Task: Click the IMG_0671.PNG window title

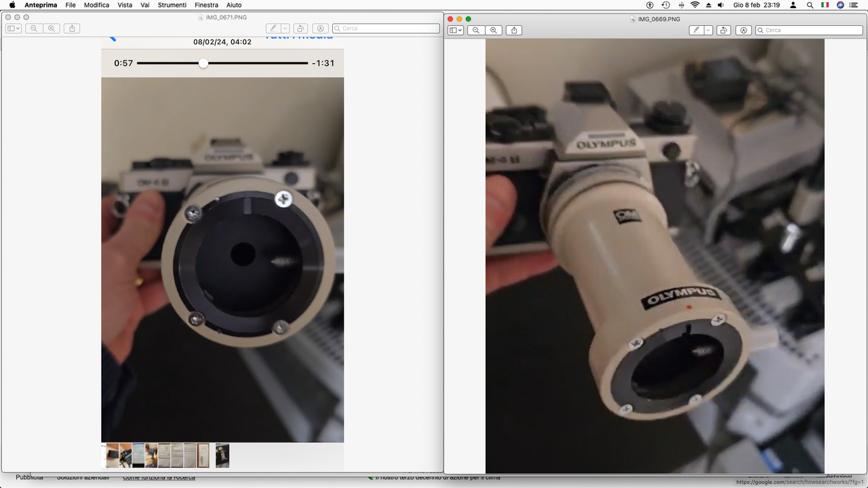Action: [226, 18]
